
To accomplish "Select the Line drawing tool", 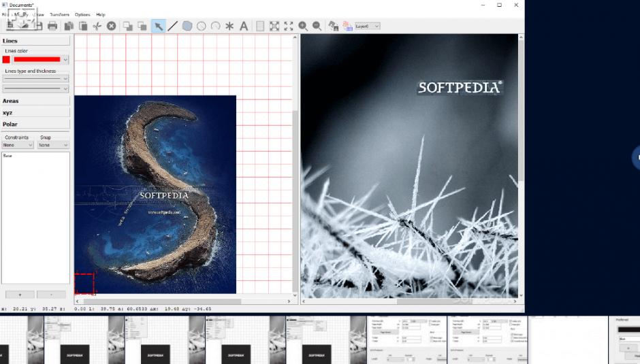I will click(x=173, y=26).
